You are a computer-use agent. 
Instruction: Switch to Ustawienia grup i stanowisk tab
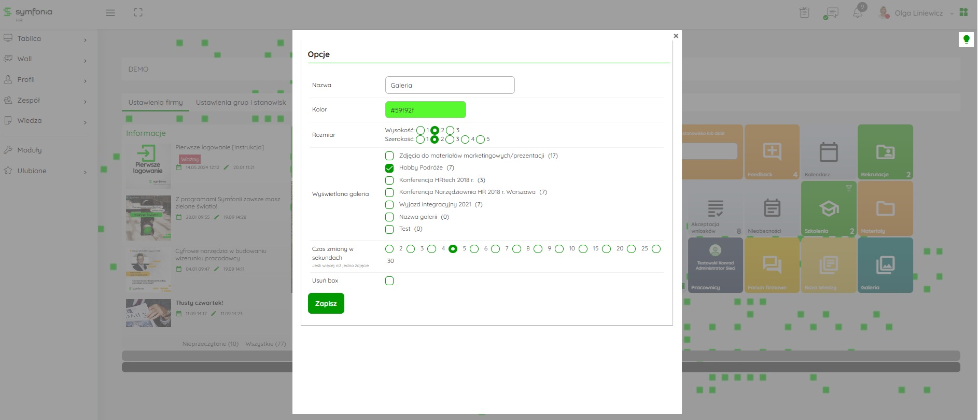tap(241, 103)
